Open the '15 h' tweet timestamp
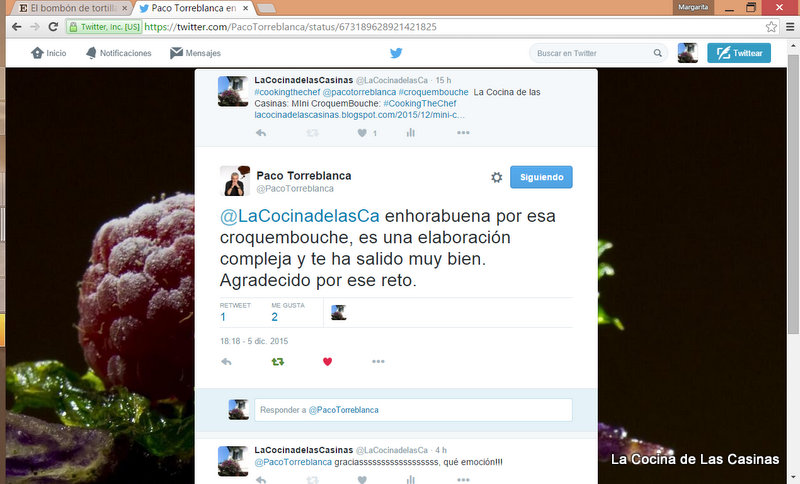 point(443,81)
